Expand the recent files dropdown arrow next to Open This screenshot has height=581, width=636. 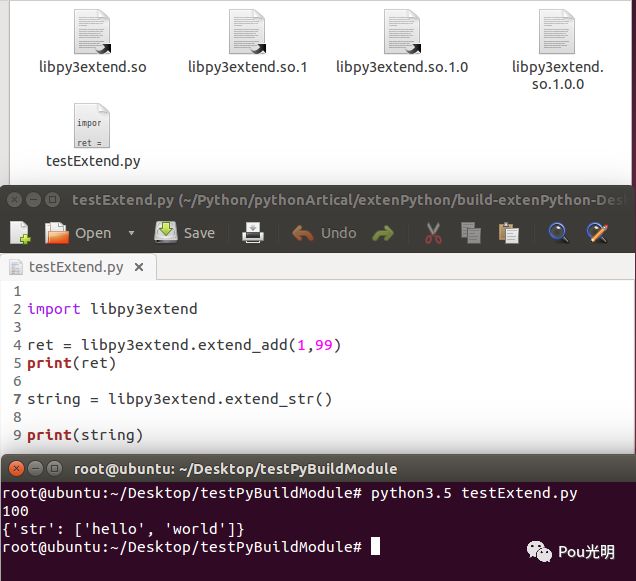[131, 233]
